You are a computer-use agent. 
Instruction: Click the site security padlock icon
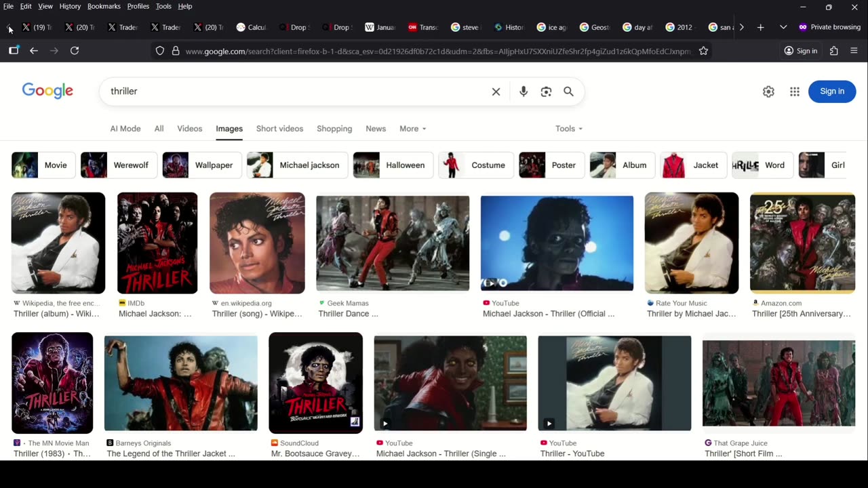coord(176,51)
